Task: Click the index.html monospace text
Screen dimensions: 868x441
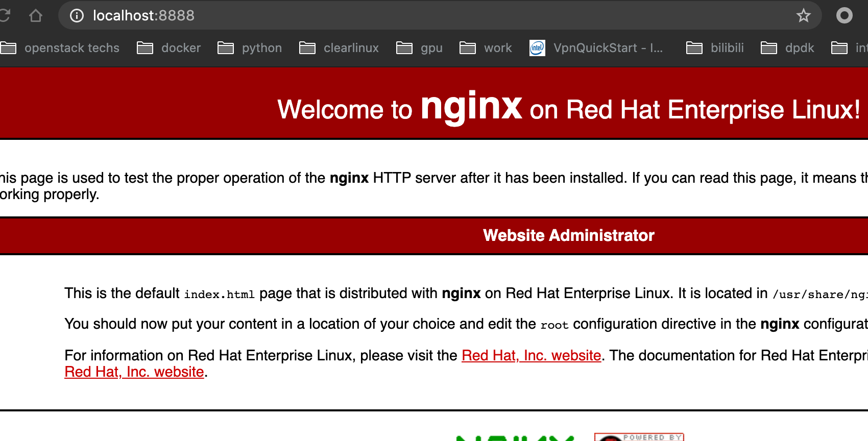Action: tap(220, 295)
